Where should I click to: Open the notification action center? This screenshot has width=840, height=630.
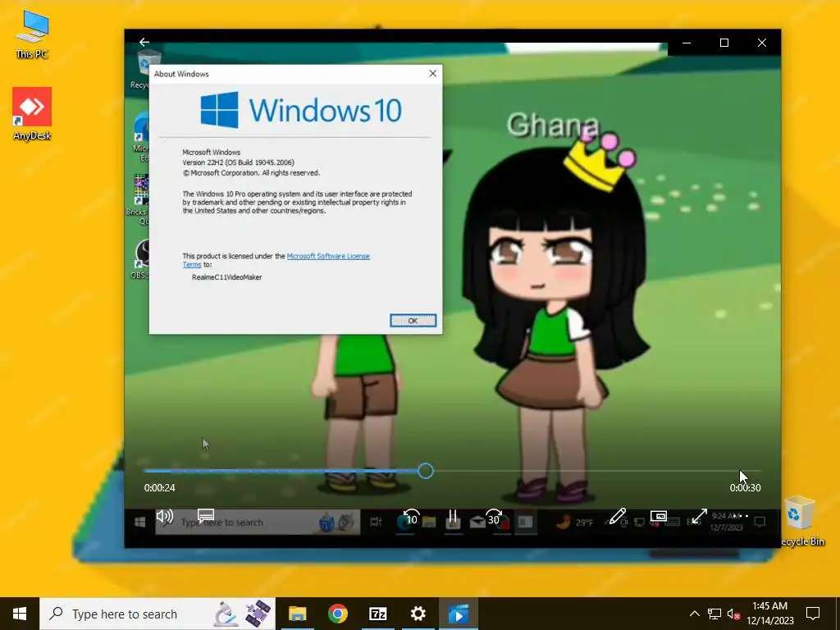813,614
